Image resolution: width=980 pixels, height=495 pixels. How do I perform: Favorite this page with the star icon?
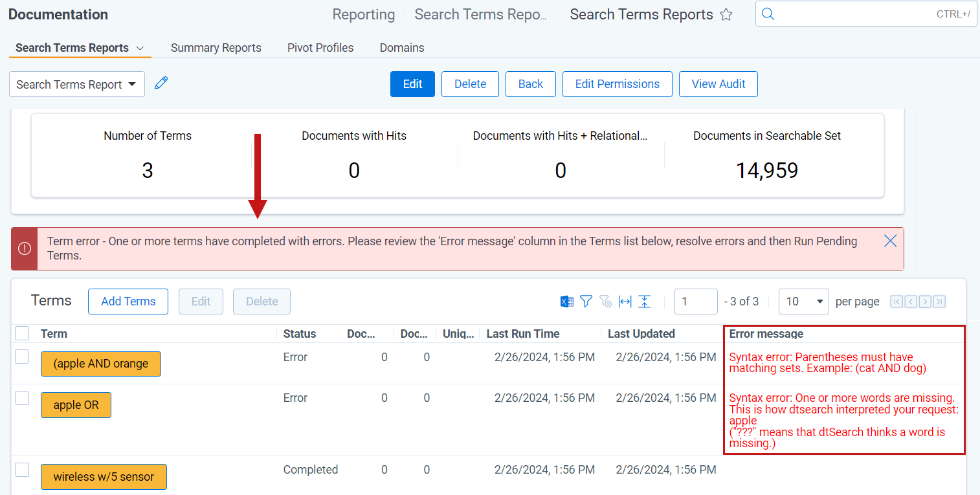tap(726, 15)
